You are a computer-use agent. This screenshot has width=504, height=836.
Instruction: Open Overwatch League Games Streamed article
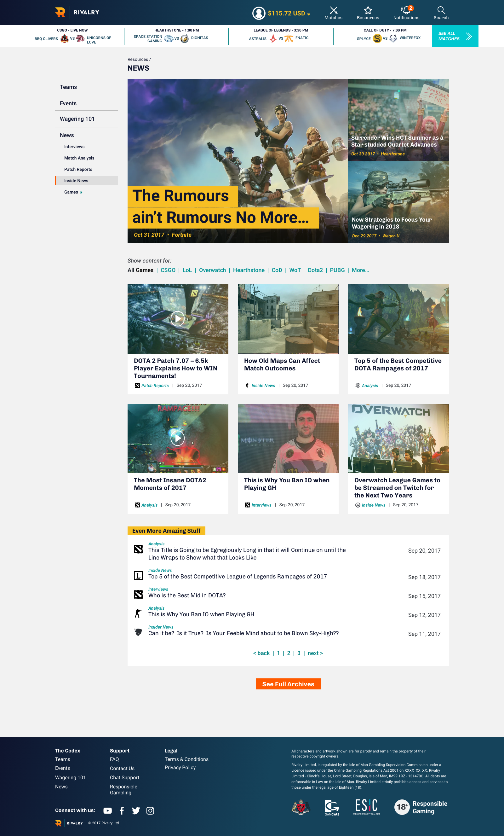point(398,459)
